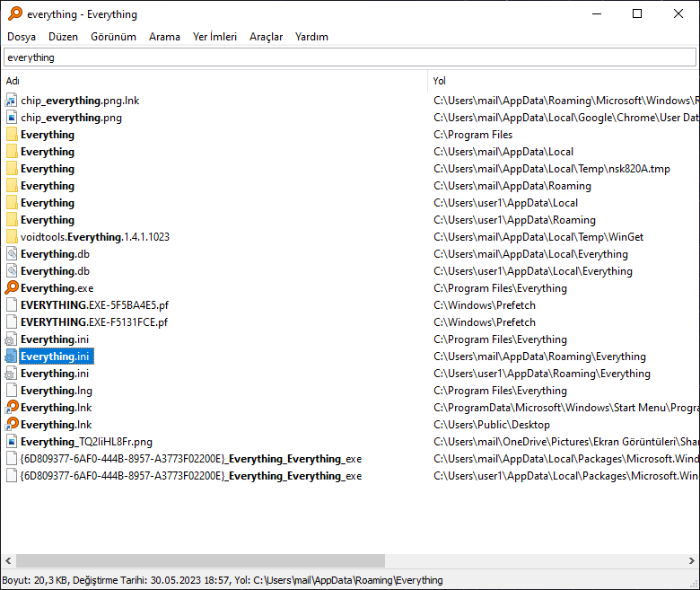
Task: Select the chip_everything.png image file icon
Action: pyautogui.click(x=12, y=118)
